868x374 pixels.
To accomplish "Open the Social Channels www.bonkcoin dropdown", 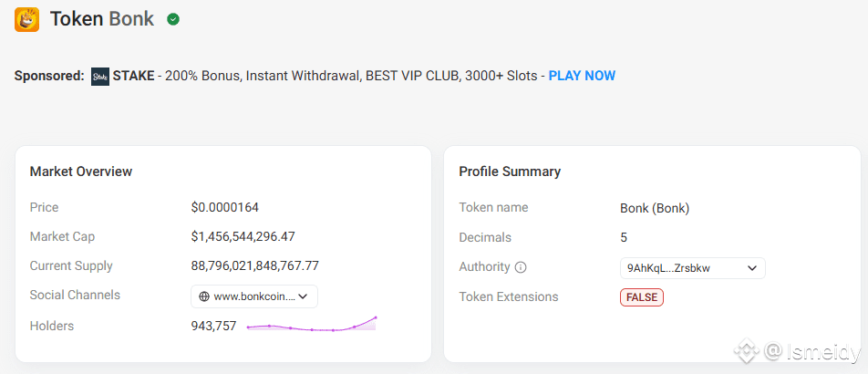I will click(x=254, y=296).
